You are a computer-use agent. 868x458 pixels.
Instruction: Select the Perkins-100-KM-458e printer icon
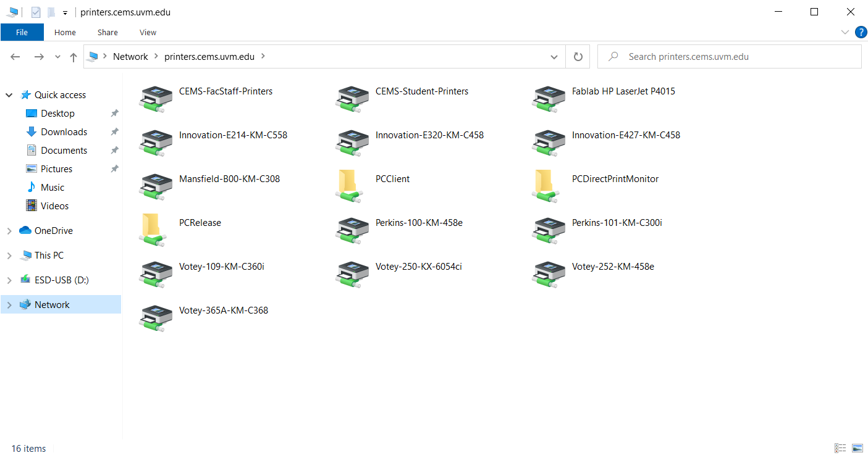click(352, 230)
